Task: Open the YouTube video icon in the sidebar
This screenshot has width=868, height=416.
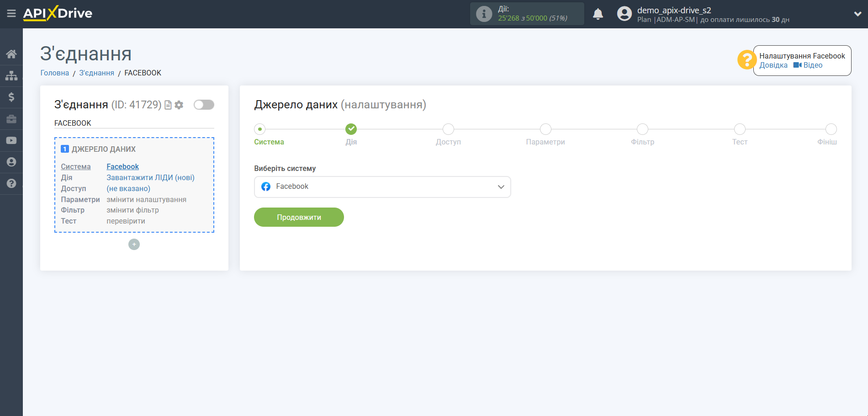Action: click(11, 140)
